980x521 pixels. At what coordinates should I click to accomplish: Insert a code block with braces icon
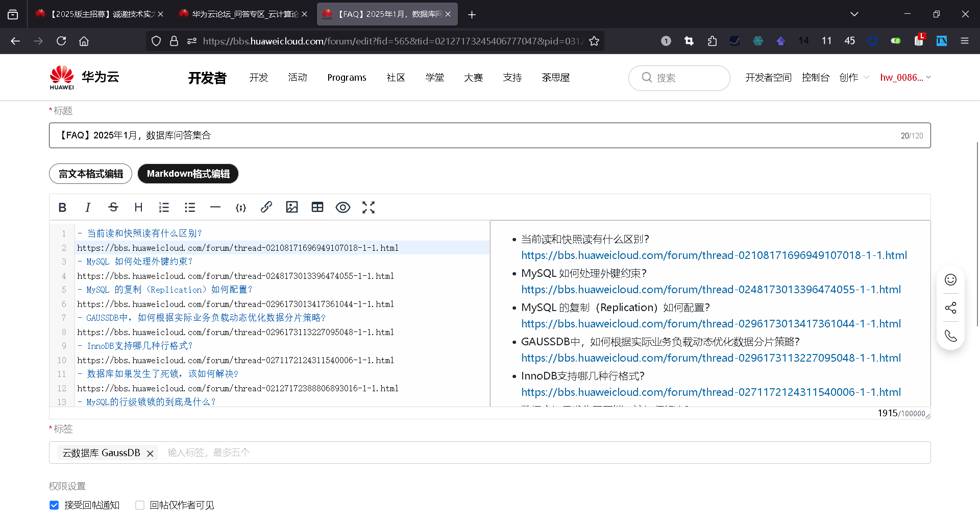pos(241,207)
